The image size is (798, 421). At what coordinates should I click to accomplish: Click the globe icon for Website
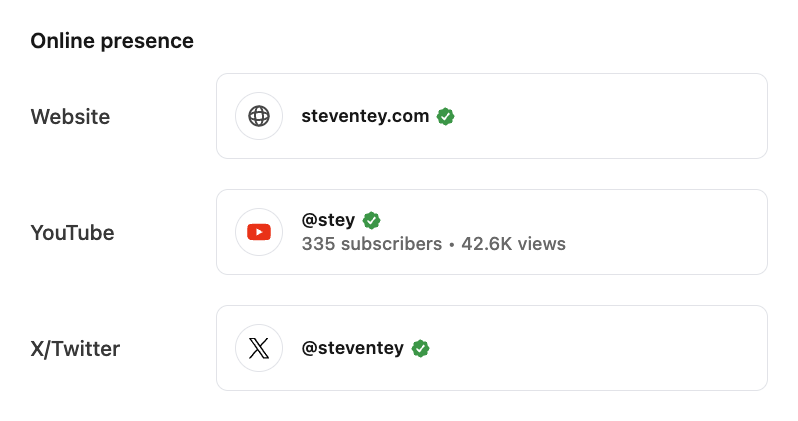(259, 116)
